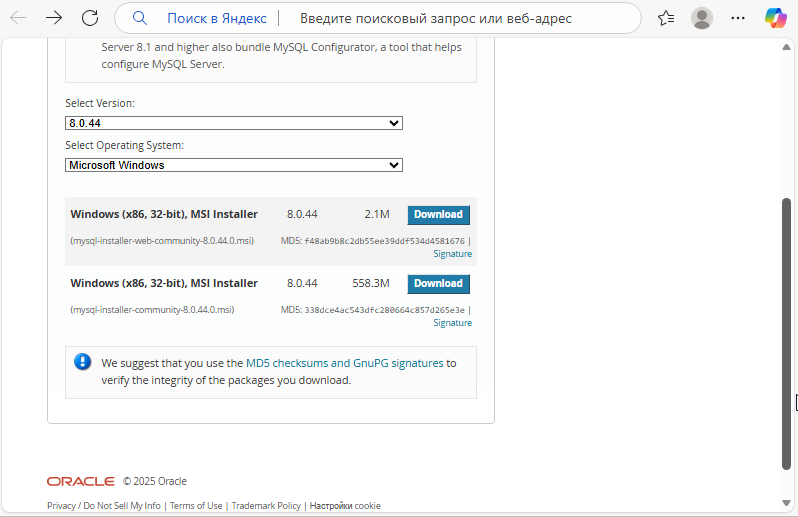The height and width of the screenshot is (517, 798).
Task: Click the magnifier icon in the address bar
Action: point(140,18)
